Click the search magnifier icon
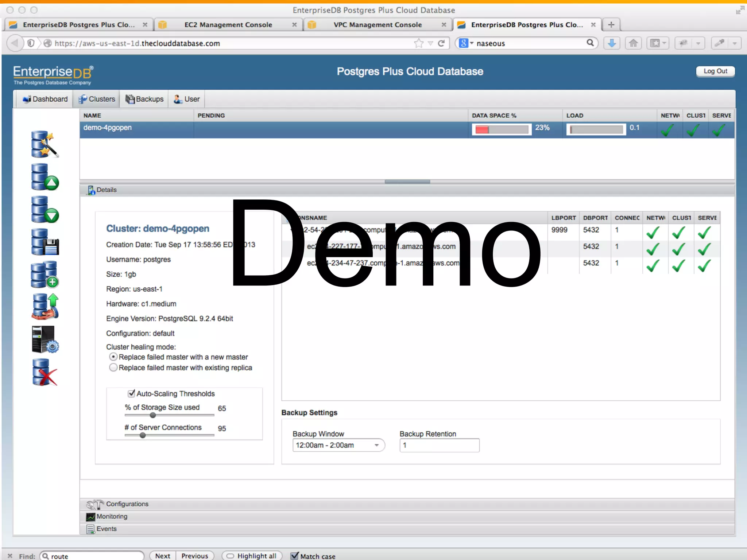Screen dimensions: 747x560 coord(590,43)
